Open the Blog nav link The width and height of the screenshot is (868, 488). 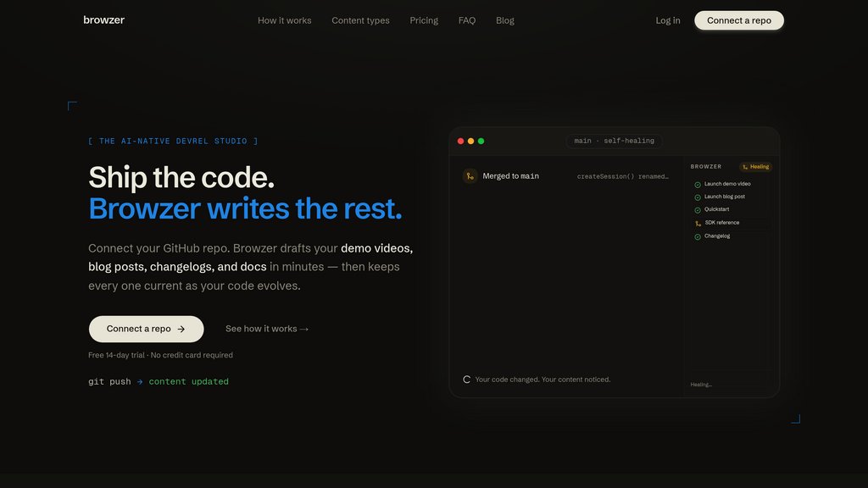click(x=505, y=20)
